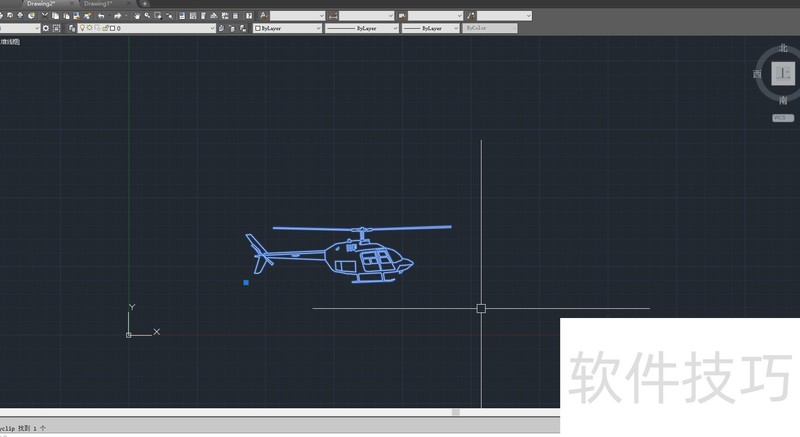
Task: Click the Multileader Style icon
Action: 471,16
